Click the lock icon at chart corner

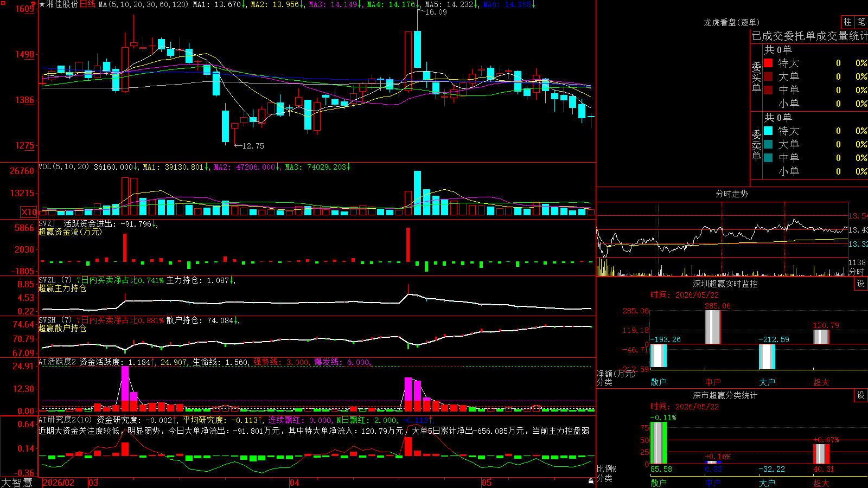coord(591,481)
